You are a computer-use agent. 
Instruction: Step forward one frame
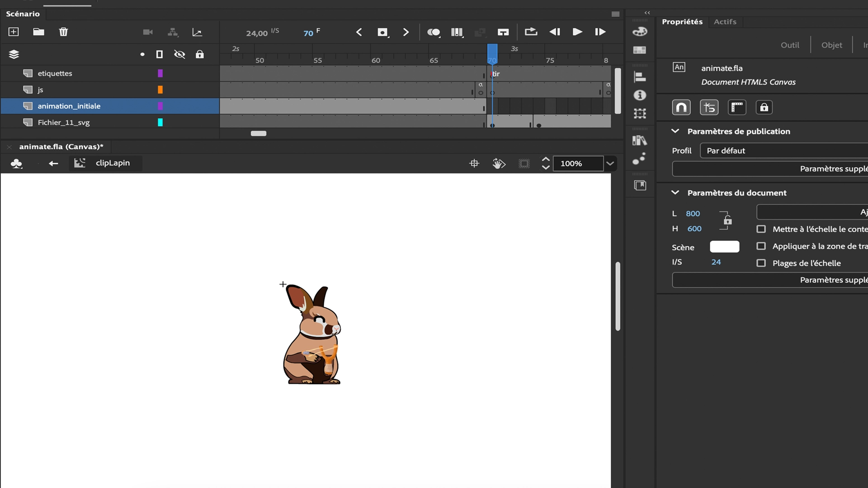[600, 32]
